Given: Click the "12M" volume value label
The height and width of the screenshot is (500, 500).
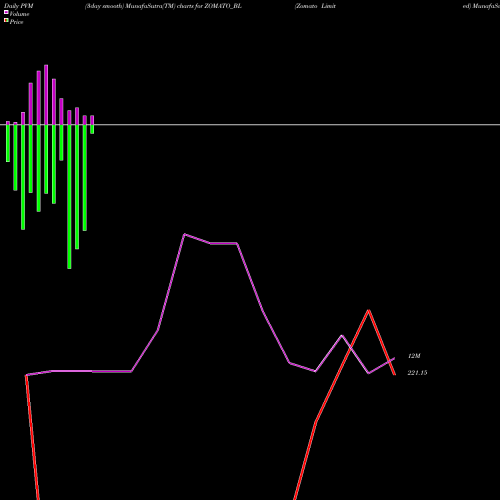Looking at the screenshot, I should [x=414, y=356].
